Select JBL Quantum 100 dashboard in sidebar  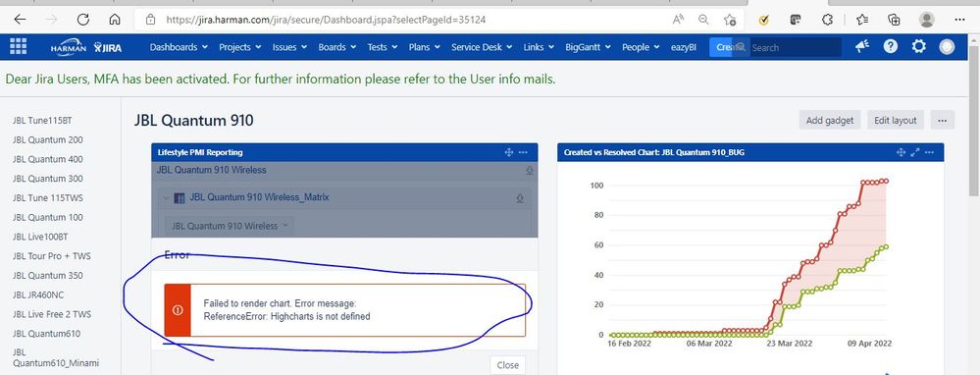[x=47, y=218]
